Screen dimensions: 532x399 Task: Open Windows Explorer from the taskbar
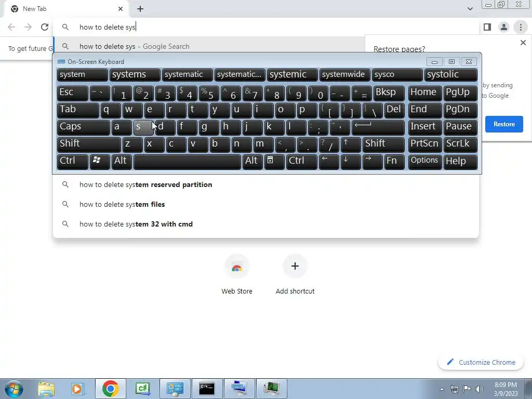[x=46, y=389]
